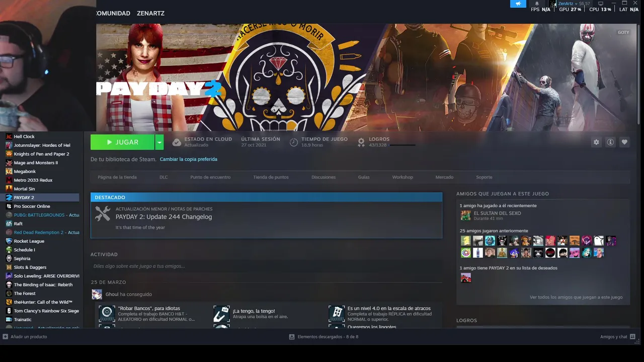Open the Guías tab

(364, 177)
